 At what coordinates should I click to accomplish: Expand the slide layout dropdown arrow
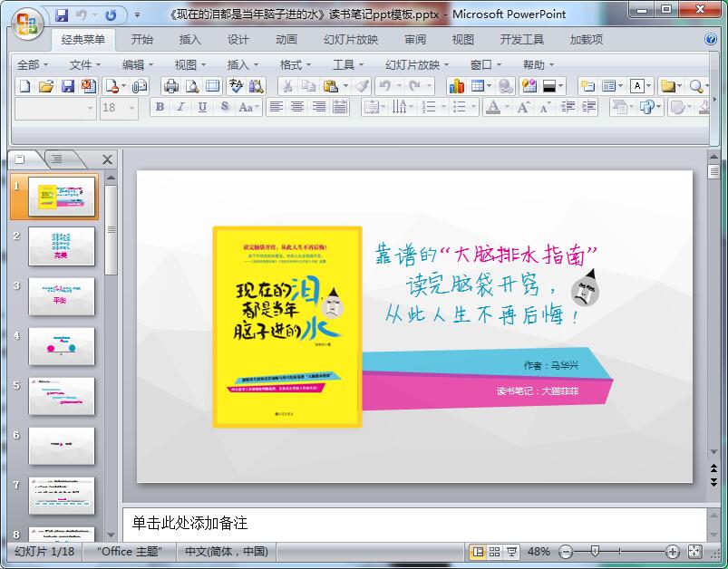[620, 86]
